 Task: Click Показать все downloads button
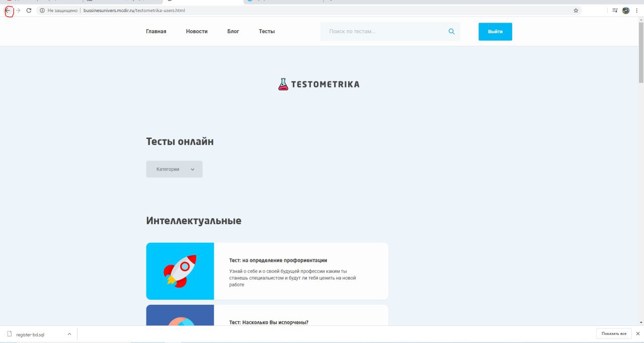614,334
